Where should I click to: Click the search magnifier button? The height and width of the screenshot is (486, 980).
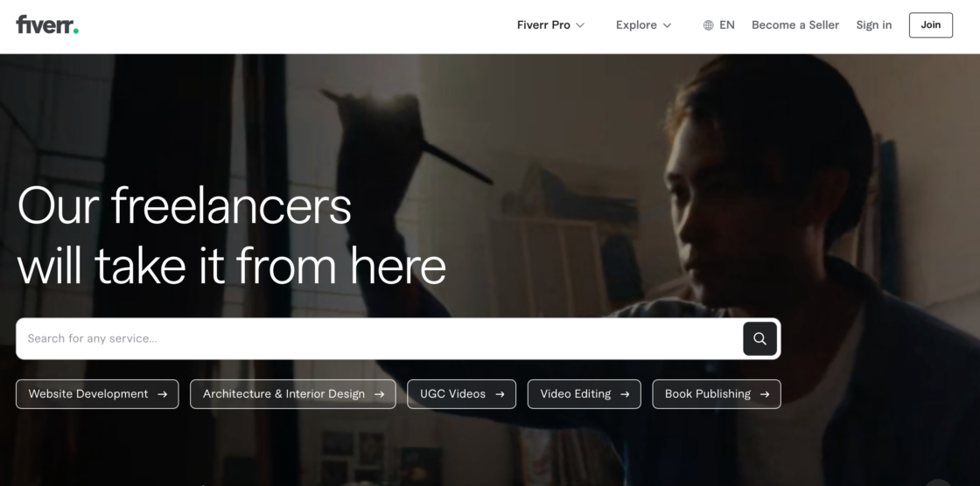[x=759, y=338]
